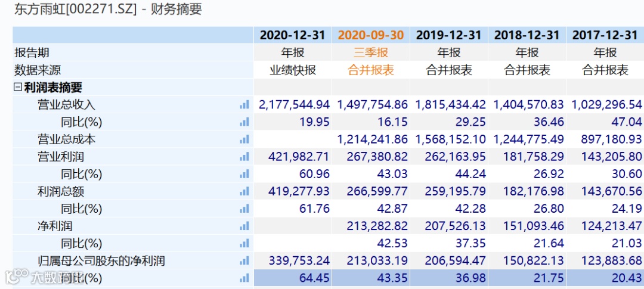Open chart icon for 归属母公司股东的净利润 row
The width and height of the screenshot is (644, 289).
coord(244,260)
